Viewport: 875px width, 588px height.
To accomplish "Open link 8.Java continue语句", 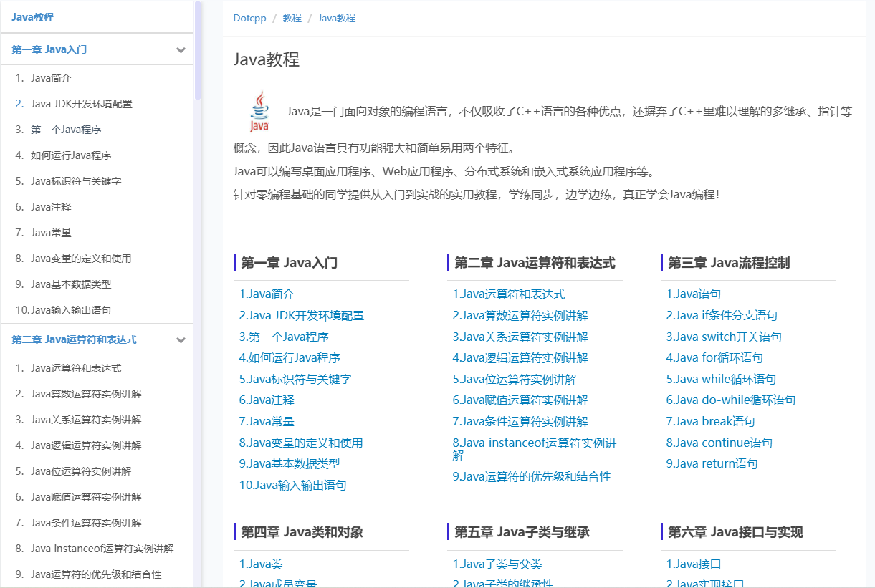I will click(719, 443).
